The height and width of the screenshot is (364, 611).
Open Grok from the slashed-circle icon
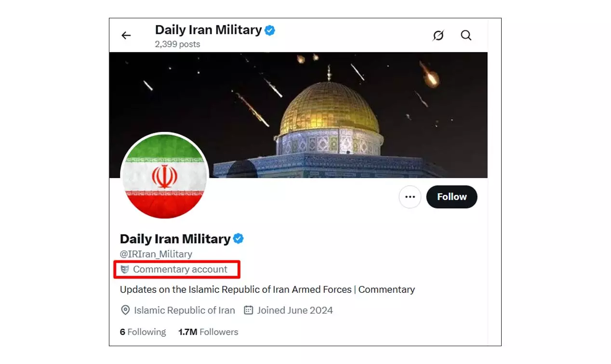(438, 35)
